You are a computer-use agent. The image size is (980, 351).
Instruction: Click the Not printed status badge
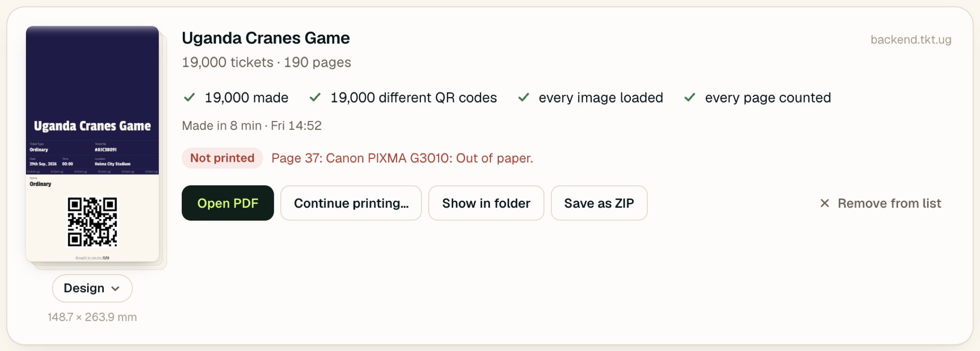[x=222, y=158]
